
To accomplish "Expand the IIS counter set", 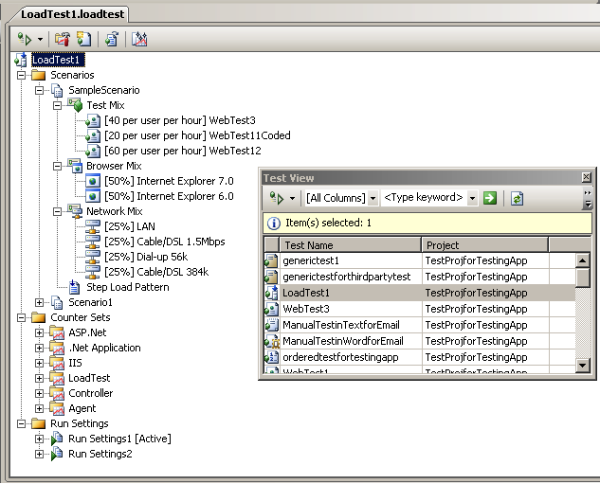I will coord(39,363).
